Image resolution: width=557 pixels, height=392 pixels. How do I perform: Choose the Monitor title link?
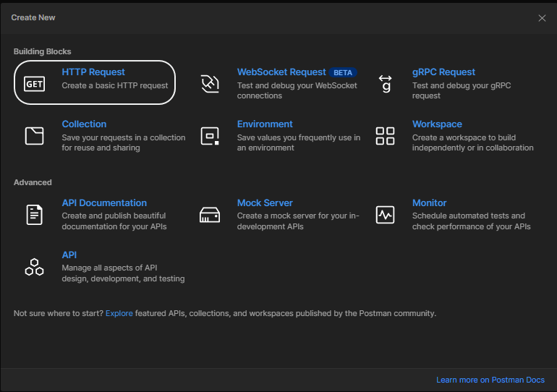(429, 203)
